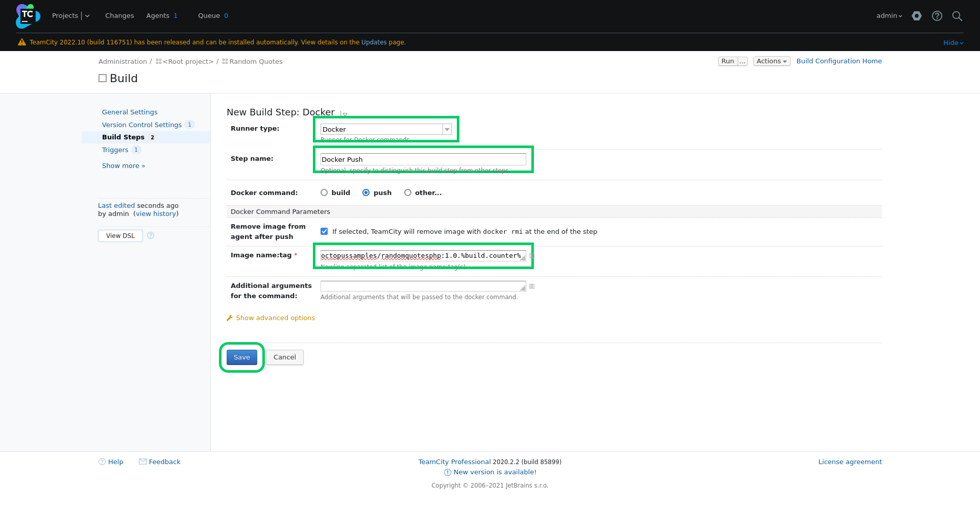The image size is (980, 508).
Task: Go to the Changes page
Action: click(x=119, y=16)
